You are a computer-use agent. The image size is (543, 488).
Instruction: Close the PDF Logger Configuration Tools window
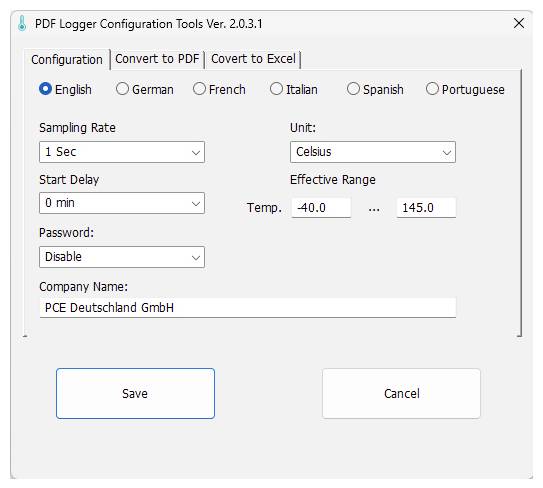[518, 24]
